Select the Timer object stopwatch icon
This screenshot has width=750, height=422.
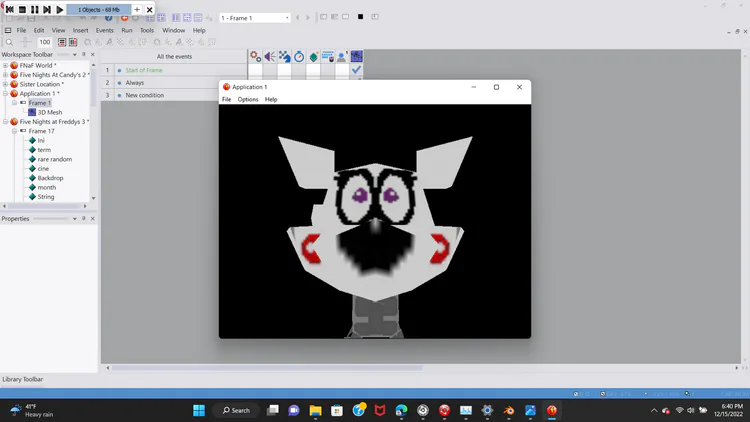299,56
